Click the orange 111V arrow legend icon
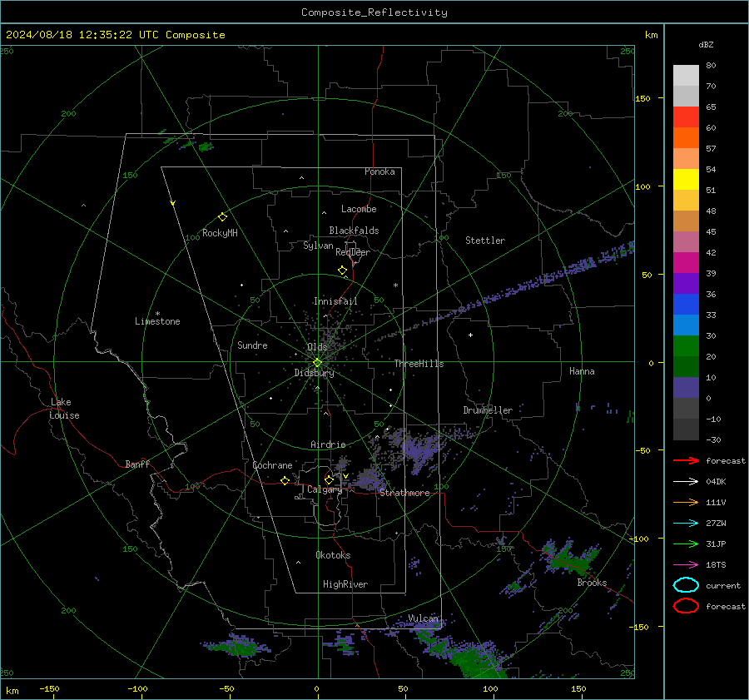This screenshot has height=700, width=749. click(x=686, y=502)
